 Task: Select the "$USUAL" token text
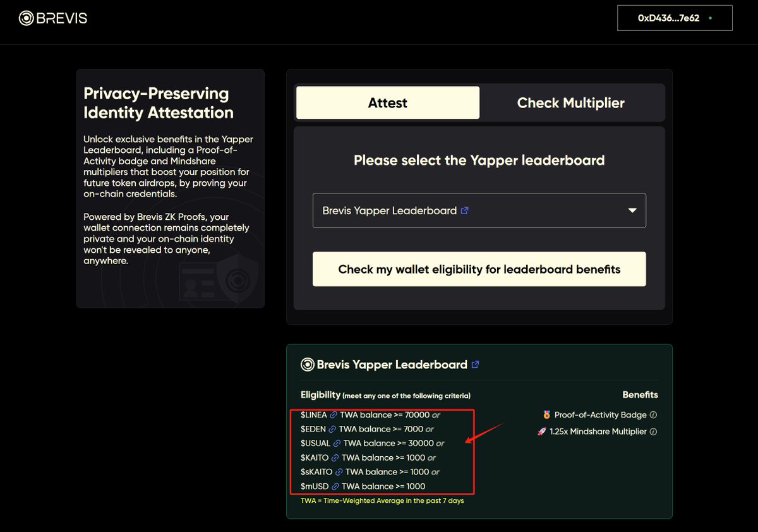click(315, 444)
